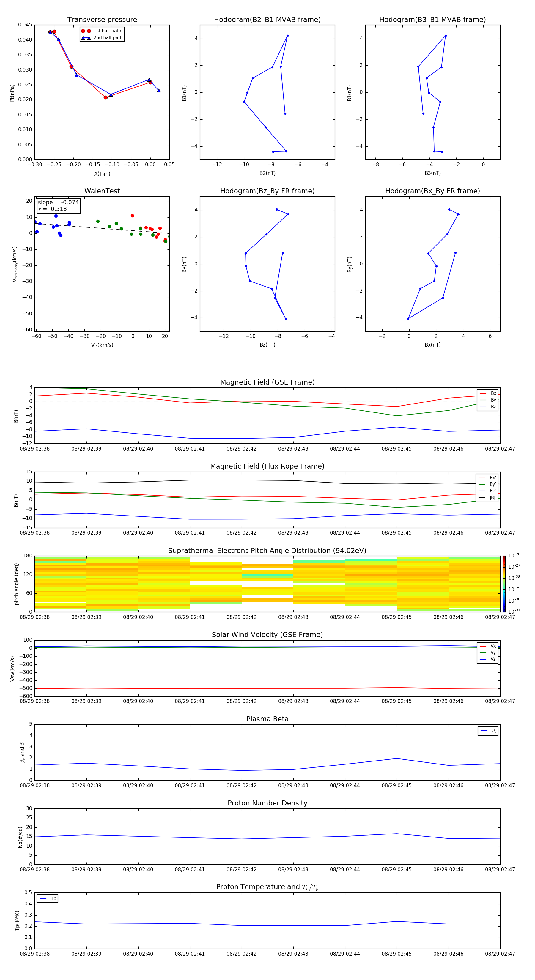
Task: Select "Vy" in velocity legend
Action: point(488,652)
